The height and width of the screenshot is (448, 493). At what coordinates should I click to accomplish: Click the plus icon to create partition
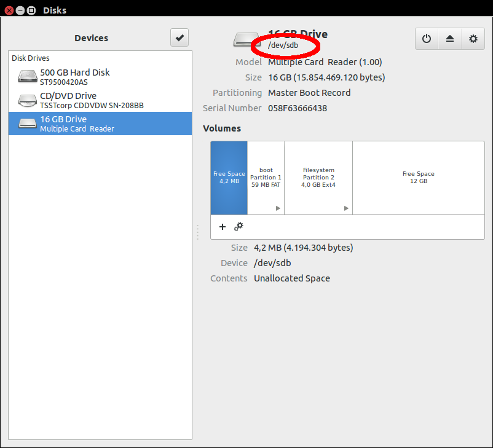pyautogui.click(x=223, y=227)
